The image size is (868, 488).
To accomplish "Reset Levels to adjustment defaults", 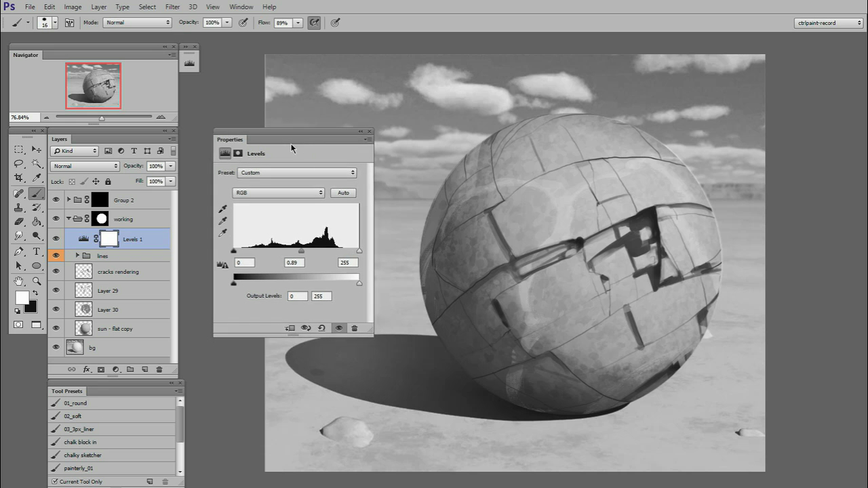I will pos(322,328).
